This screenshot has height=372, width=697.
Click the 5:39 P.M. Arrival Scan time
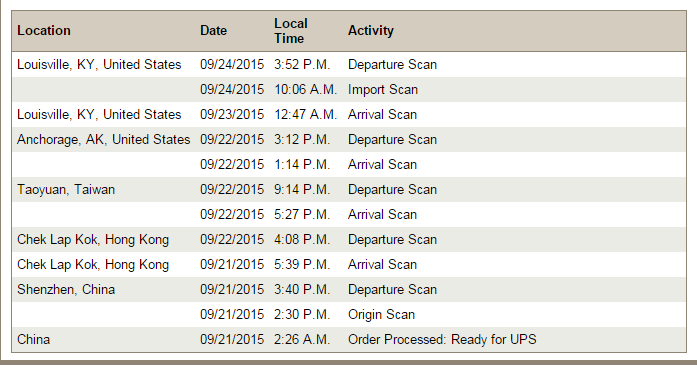click(x=302, y=264)
